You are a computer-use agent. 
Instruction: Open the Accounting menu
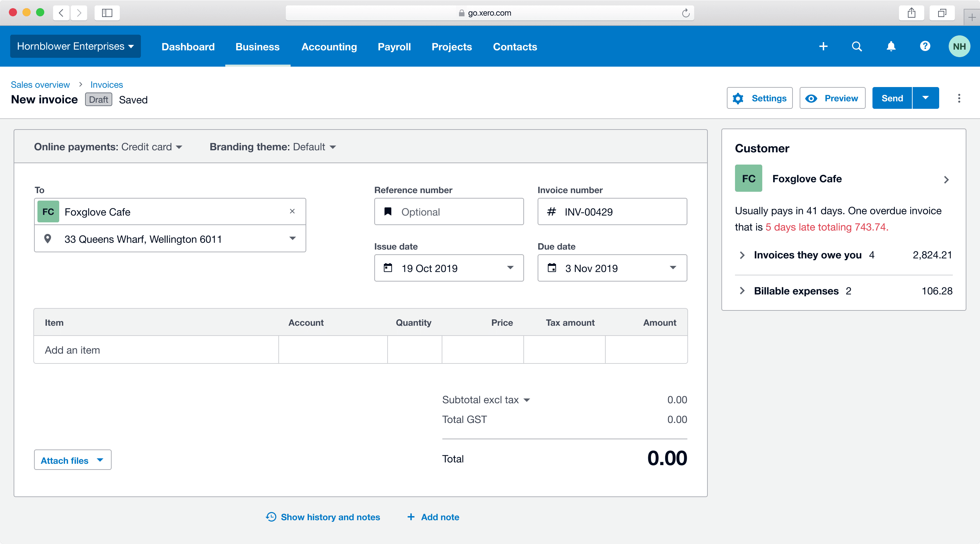pyautogui.click(x=329, y=46)
